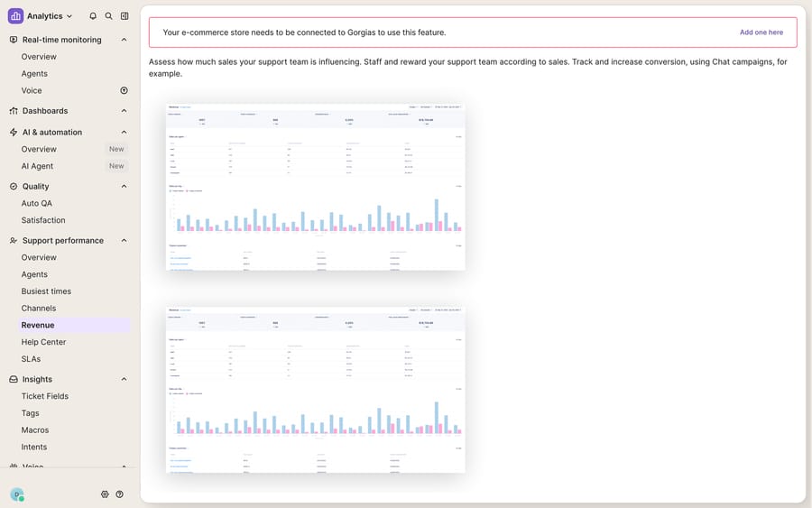The image size is (812, 508).
Task: Open the first revenue dashboard preview image
Action: tap(316, 187)
